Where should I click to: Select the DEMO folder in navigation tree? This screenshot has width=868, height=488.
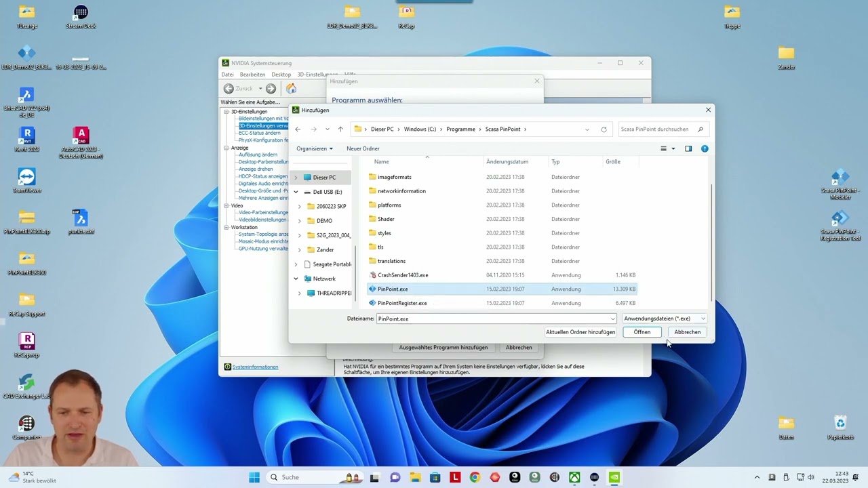coord(324,221)
